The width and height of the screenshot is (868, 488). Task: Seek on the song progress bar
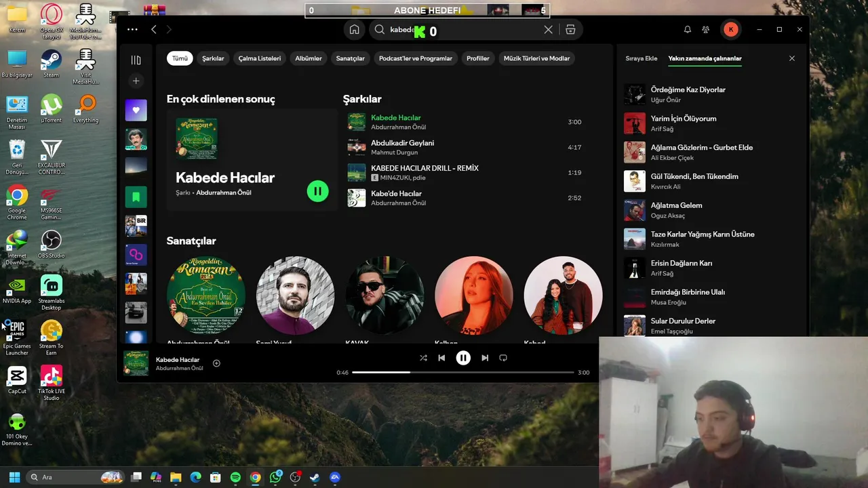[x=463, y=372]
